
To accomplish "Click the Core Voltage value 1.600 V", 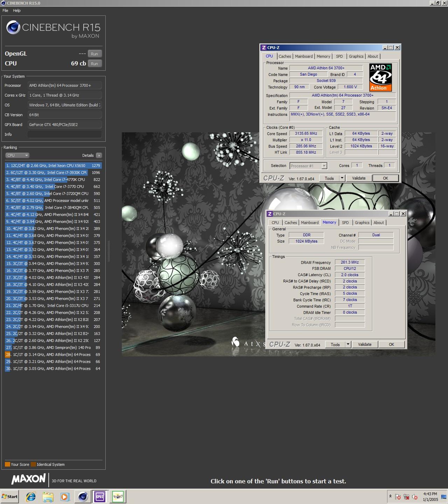I will 351,87.
